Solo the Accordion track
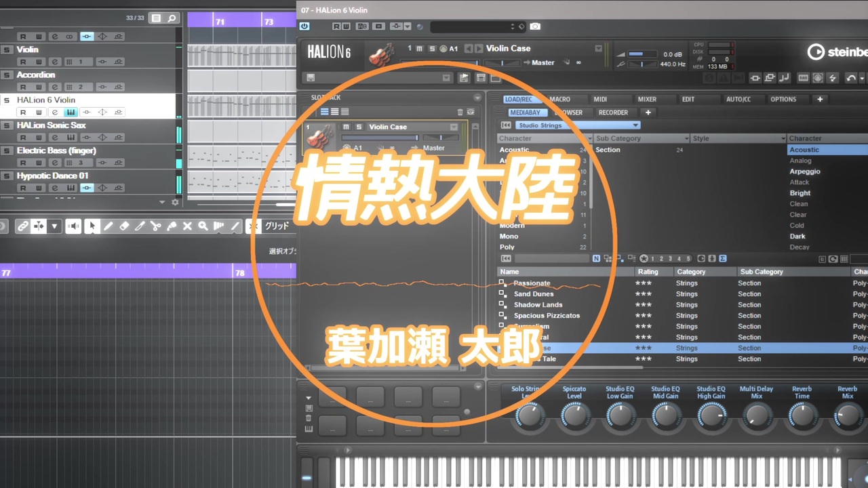Viewport: 868px width, 488px height. click(x=7, y=75)
